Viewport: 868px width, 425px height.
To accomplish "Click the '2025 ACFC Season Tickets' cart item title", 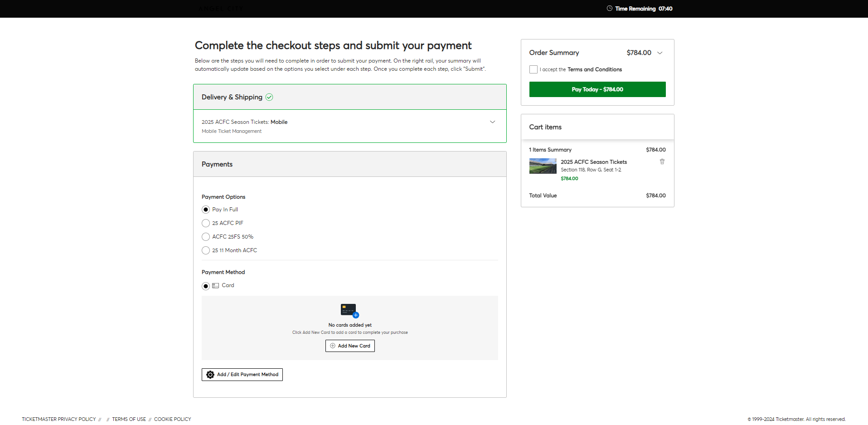I will point(594,162).
